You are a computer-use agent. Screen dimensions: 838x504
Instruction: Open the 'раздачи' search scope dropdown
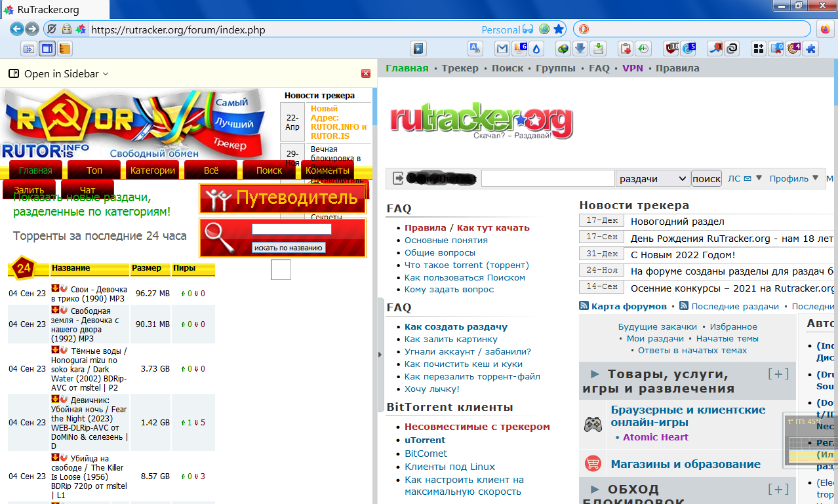coord(652,178)
